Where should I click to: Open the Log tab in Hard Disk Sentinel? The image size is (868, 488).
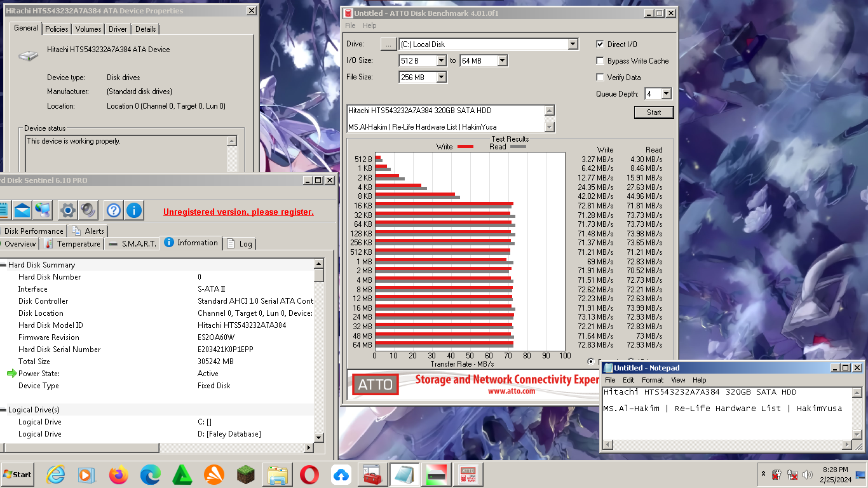pyautogui.click(x=240, y=243)
